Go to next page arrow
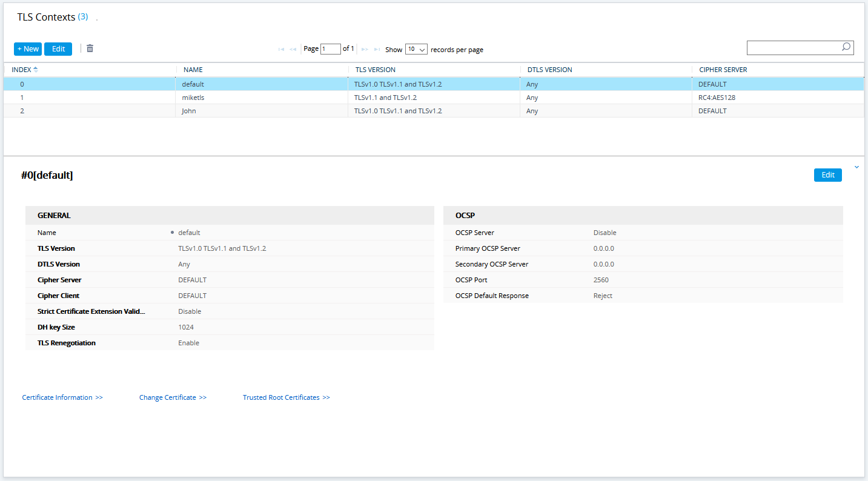The image size is (868, 481). coord(365,49)
